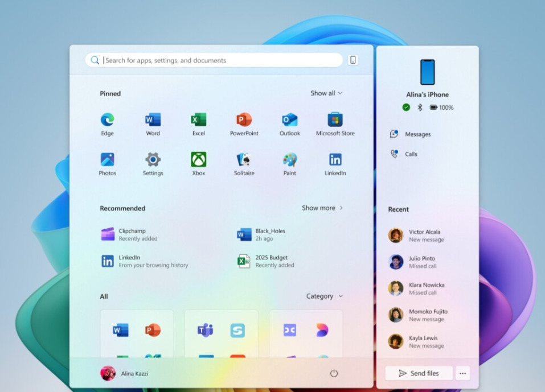This screenshot has height=392, width=545.
Task: Launch PowerPoint from the Pinned section
Action: tap(244, 124)
